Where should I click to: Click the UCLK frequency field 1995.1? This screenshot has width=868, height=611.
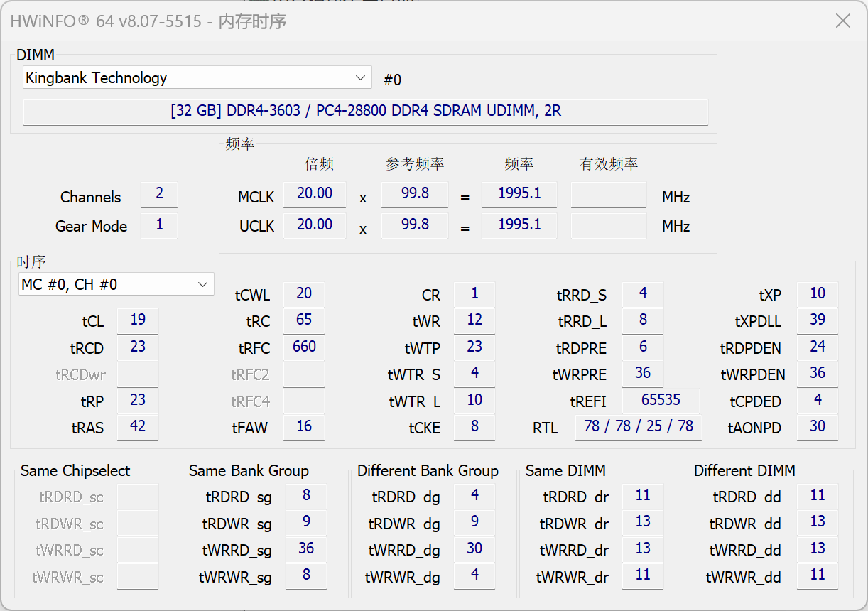tap(519, 225)
